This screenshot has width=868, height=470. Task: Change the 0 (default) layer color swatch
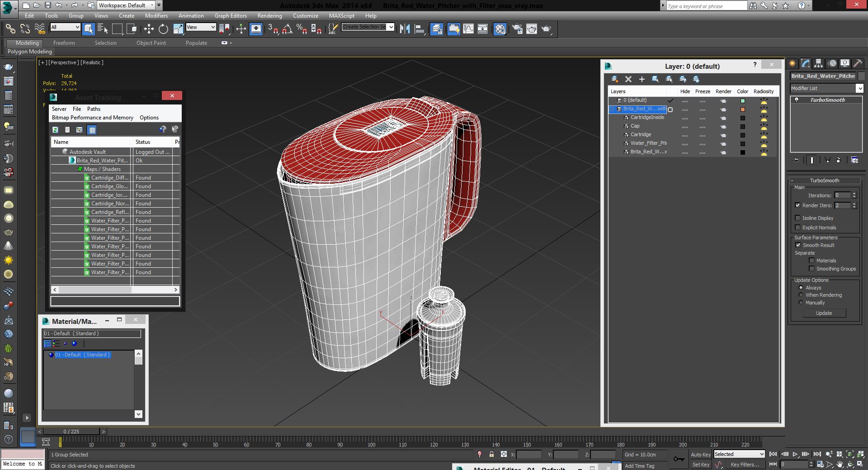click(743, 101)
